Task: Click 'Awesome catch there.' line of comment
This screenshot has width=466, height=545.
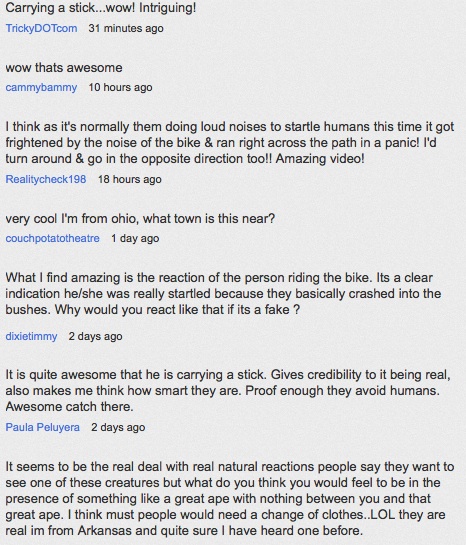Action: (70, 406)
